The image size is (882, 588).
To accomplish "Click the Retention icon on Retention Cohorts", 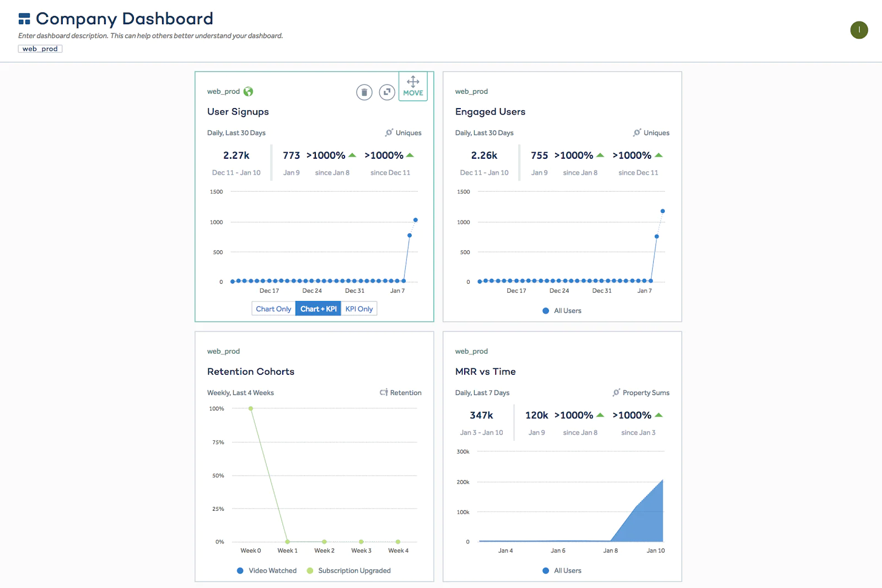I will pos(383,392).
